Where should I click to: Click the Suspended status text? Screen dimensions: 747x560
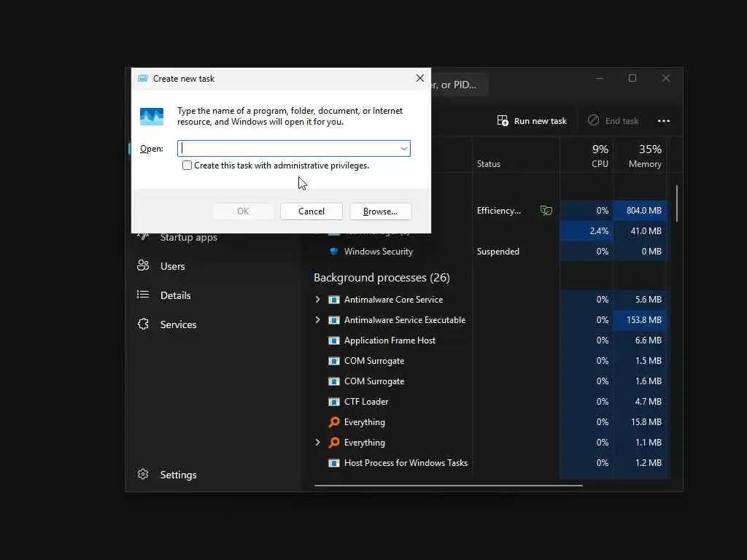pyautogui.click(x=498, y=252)
